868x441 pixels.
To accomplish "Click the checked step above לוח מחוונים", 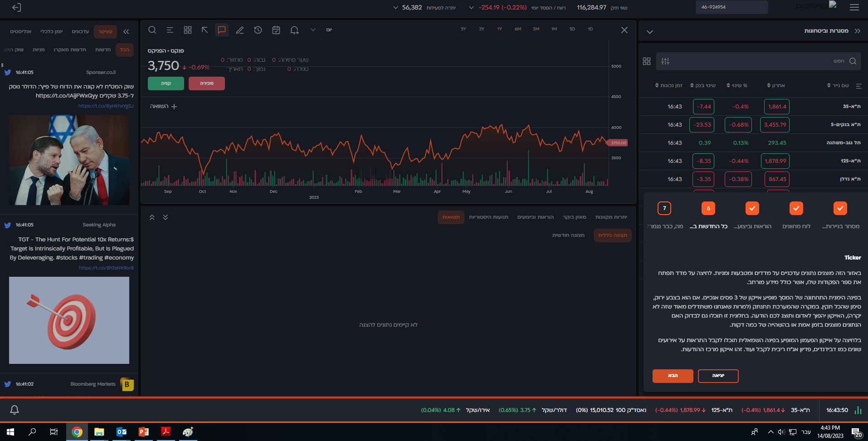I will 796,208.
